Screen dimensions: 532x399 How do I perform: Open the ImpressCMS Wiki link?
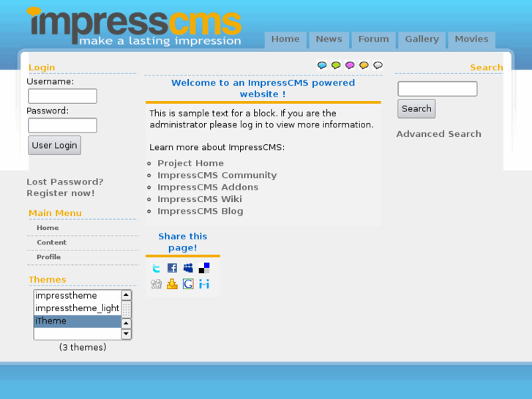(200, 199)
